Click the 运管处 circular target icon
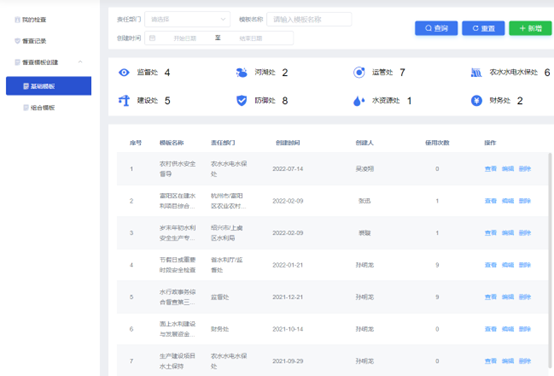 pos(359,72)
